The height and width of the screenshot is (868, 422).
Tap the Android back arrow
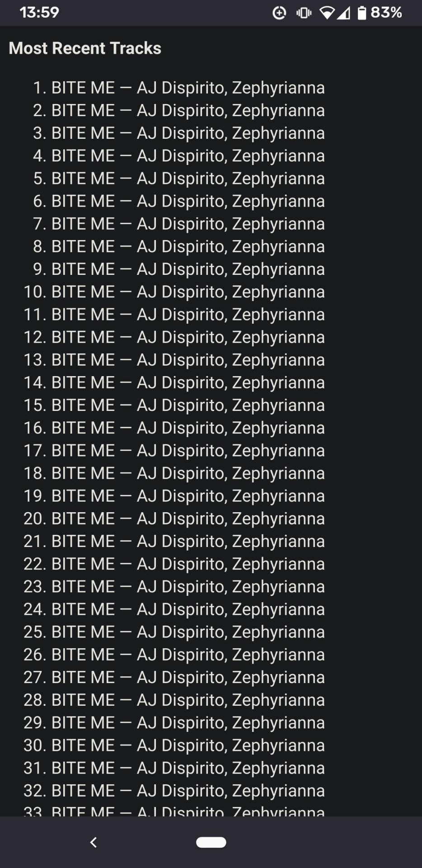pyautogui.click(x=94, y=842)
